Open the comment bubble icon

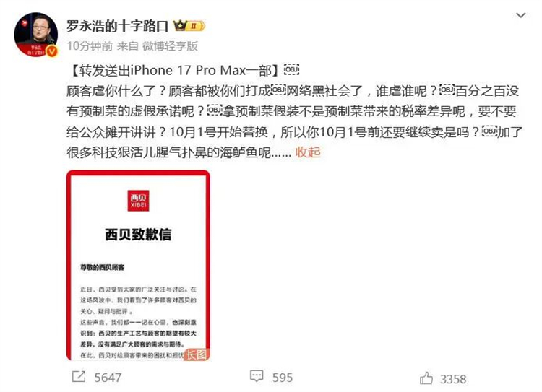pyautogui.click(x=257, y=376)
